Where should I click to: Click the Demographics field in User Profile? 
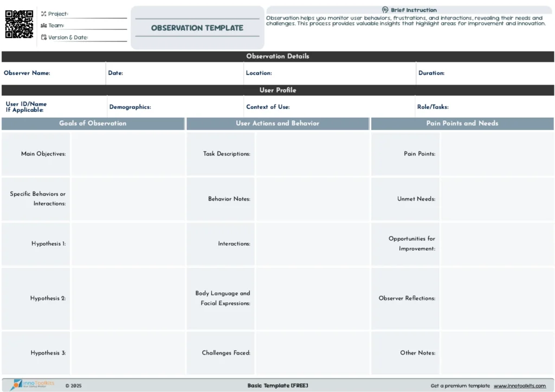click(x=195, y=107)
